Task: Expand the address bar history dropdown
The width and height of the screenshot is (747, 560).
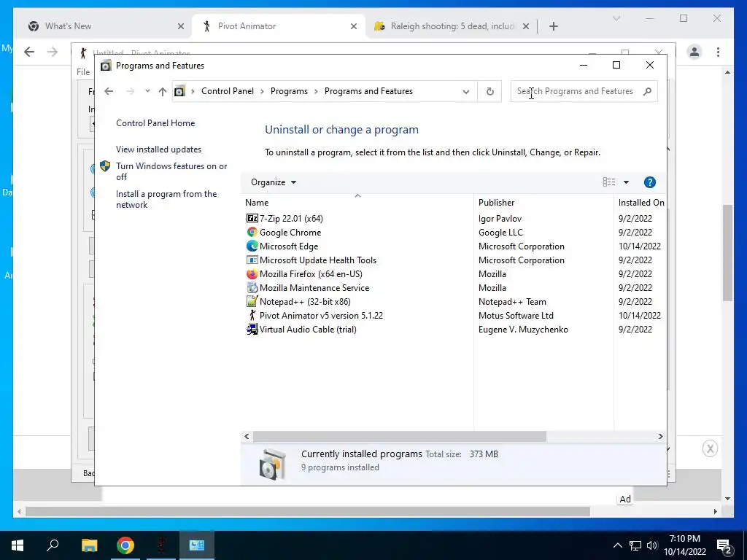Action: point(466,91)
